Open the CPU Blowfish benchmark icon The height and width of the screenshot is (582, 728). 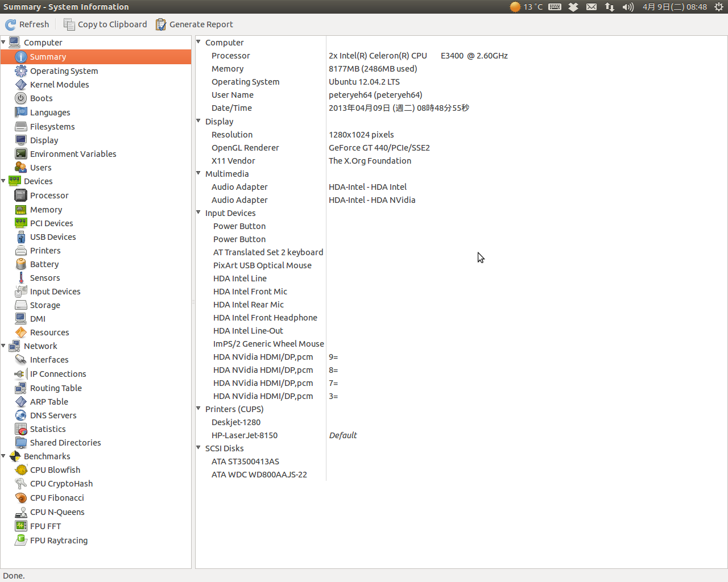21,470
